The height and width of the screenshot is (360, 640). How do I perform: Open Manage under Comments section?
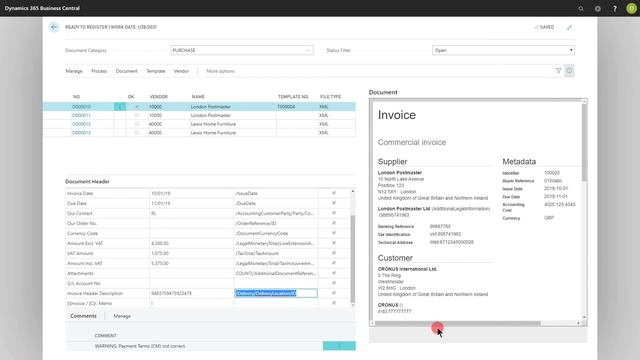coord(122,316)
